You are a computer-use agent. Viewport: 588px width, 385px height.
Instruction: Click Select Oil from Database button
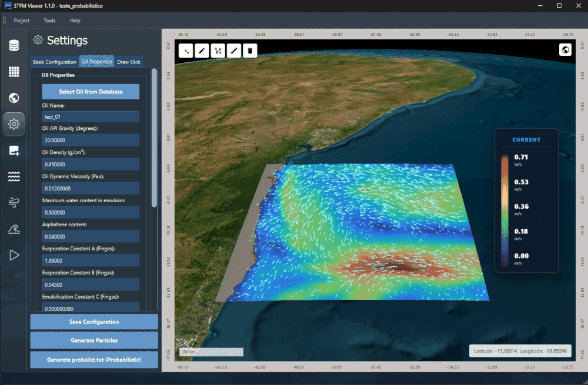[91, 92]
